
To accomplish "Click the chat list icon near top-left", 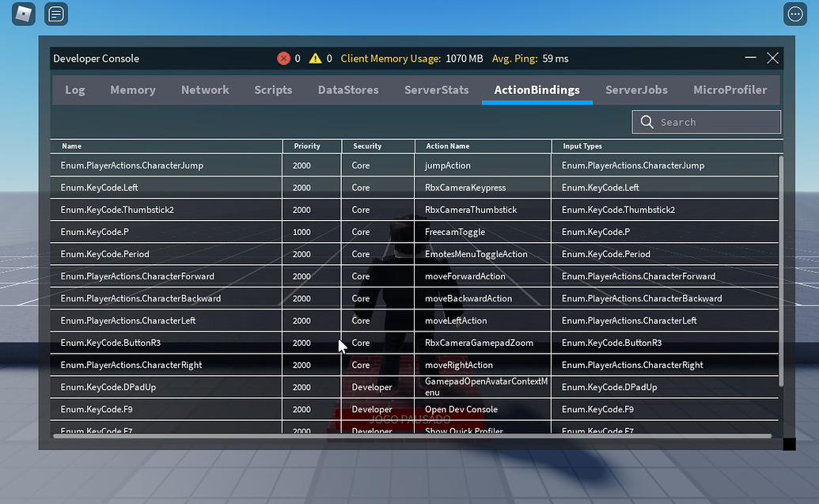I will point(55,13).
